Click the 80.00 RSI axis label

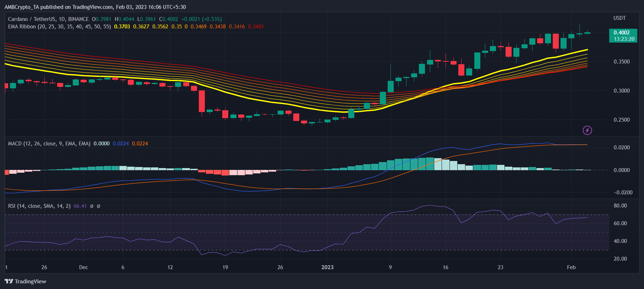click(x=620, y=206)
